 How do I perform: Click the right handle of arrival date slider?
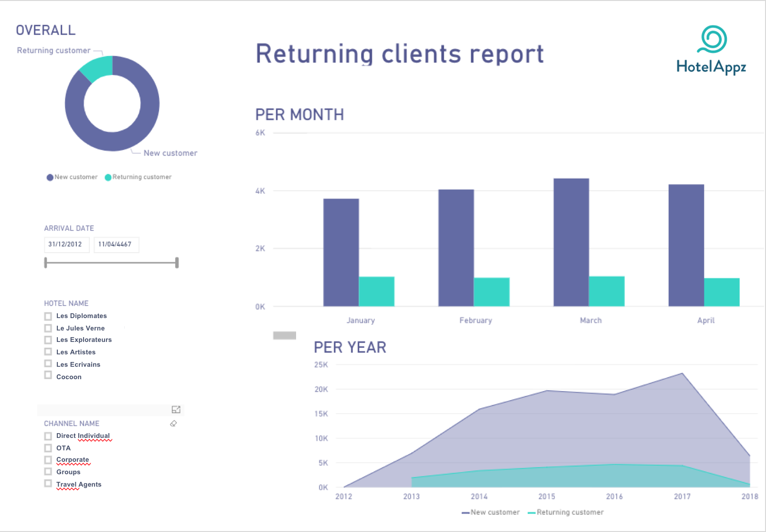[x=177, y=263]
